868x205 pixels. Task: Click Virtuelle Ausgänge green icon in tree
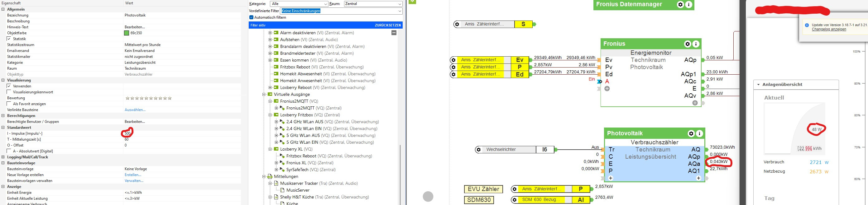point(270,95)
